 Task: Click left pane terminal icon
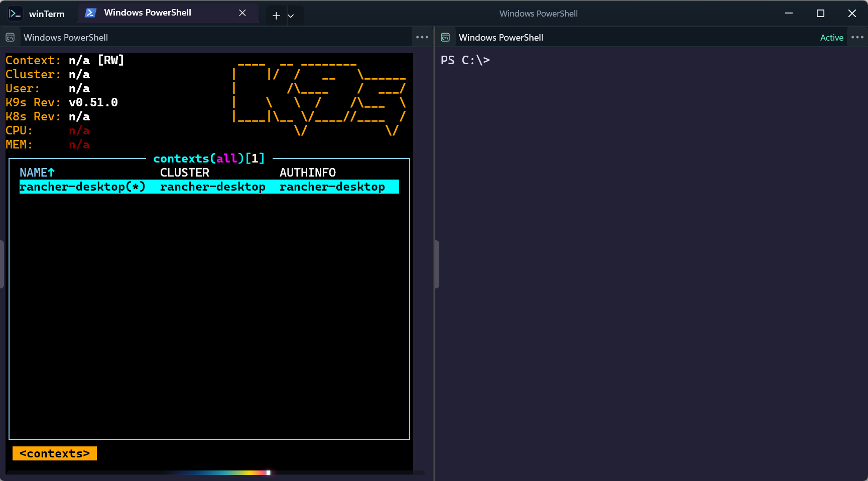10,38
